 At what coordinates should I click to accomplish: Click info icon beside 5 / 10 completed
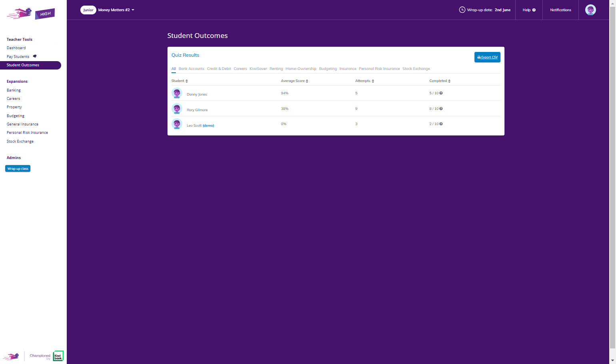[441, 93]
